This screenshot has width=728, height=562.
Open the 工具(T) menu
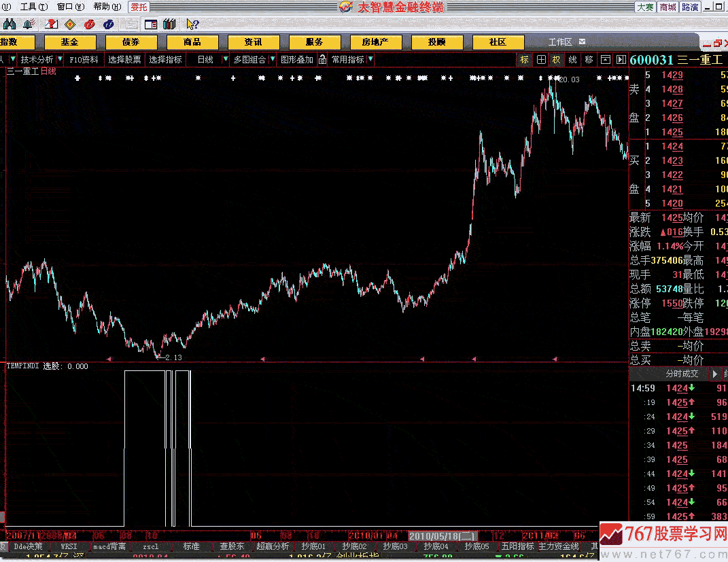34,7
